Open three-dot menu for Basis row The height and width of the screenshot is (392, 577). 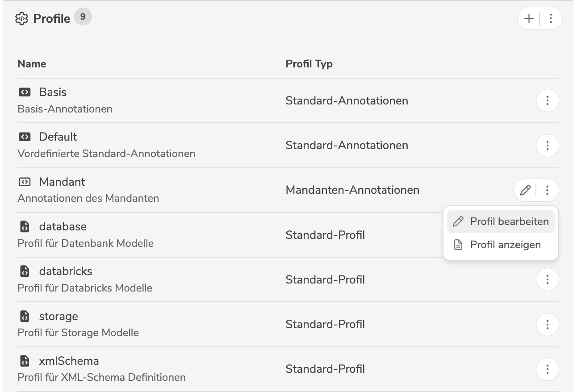click(x=547, y=101)
